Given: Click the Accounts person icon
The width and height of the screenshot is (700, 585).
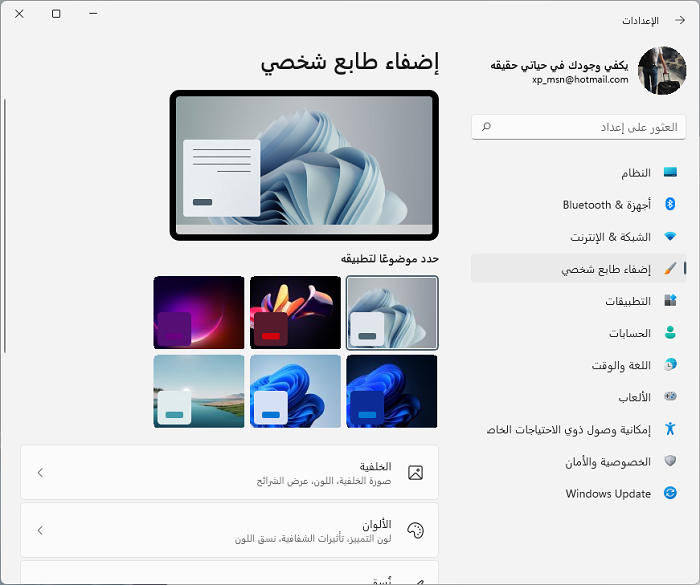Looking at the screenshot, I should point(670,332).
